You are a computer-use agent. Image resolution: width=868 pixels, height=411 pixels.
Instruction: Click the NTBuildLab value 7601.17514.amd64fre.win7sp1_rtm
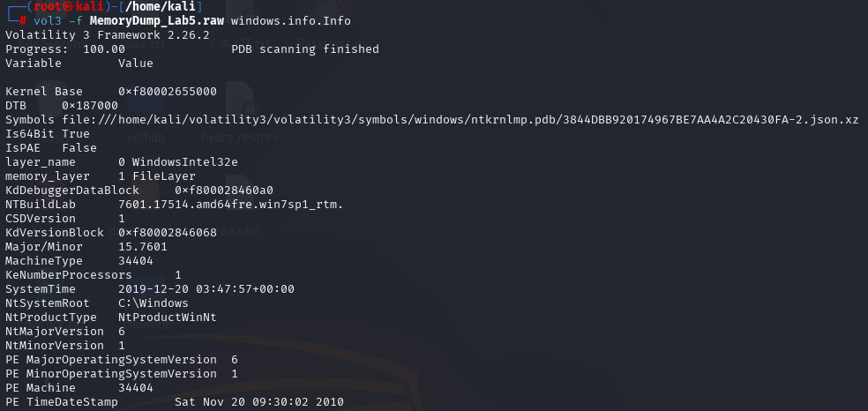[230, 205]
